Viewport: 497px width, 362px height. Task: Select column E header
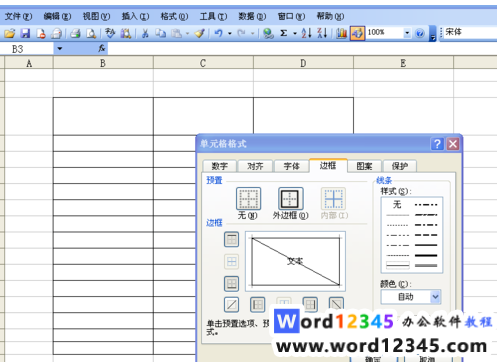[x=403, y=63]
